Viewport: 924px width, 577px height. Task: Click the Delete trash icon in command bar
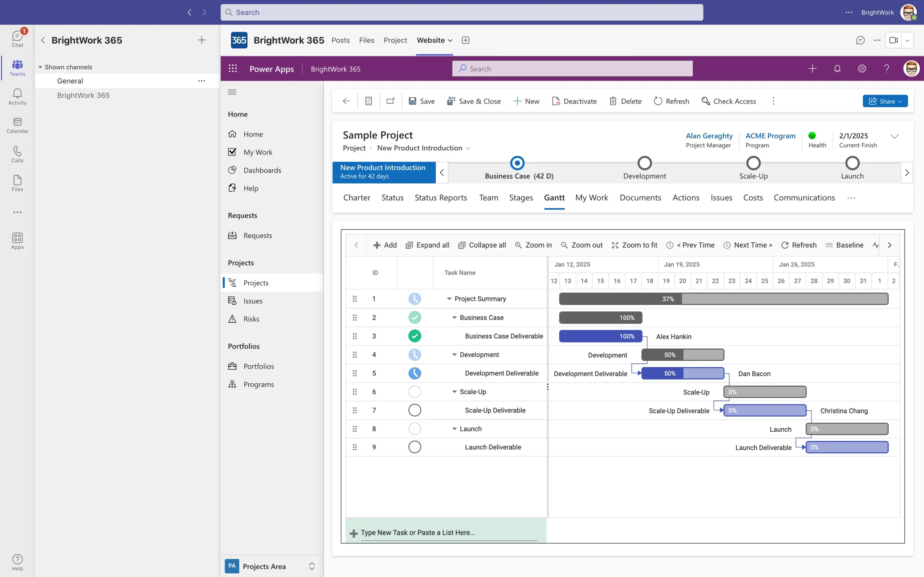click(613, 101)
